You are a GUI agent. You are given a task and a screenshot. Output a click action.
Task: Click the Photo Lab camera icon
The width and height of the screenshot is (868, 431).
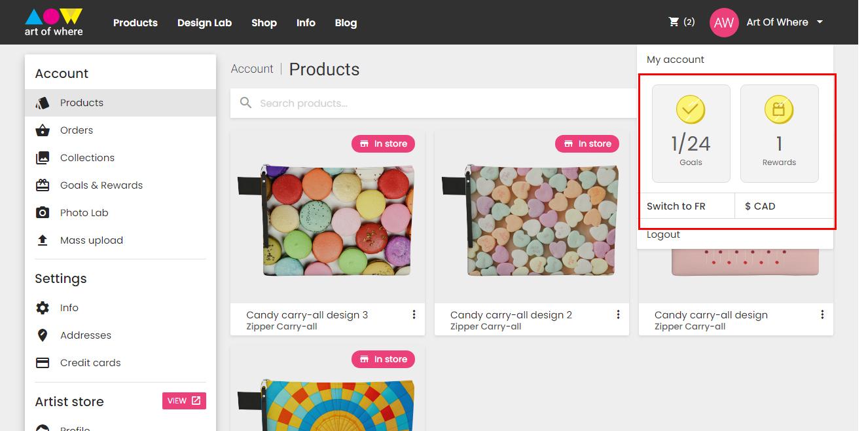(43, 213)
